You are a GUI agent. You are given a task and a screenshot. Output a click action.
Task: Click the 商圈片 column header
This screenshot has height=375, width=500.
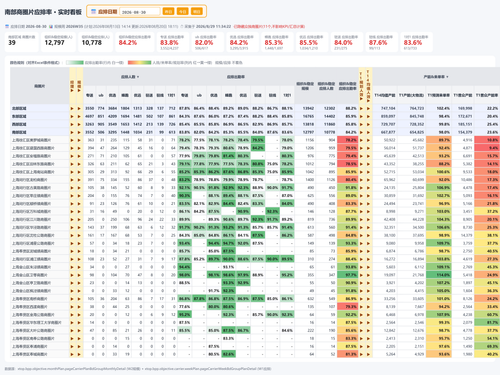coord(40,86)
